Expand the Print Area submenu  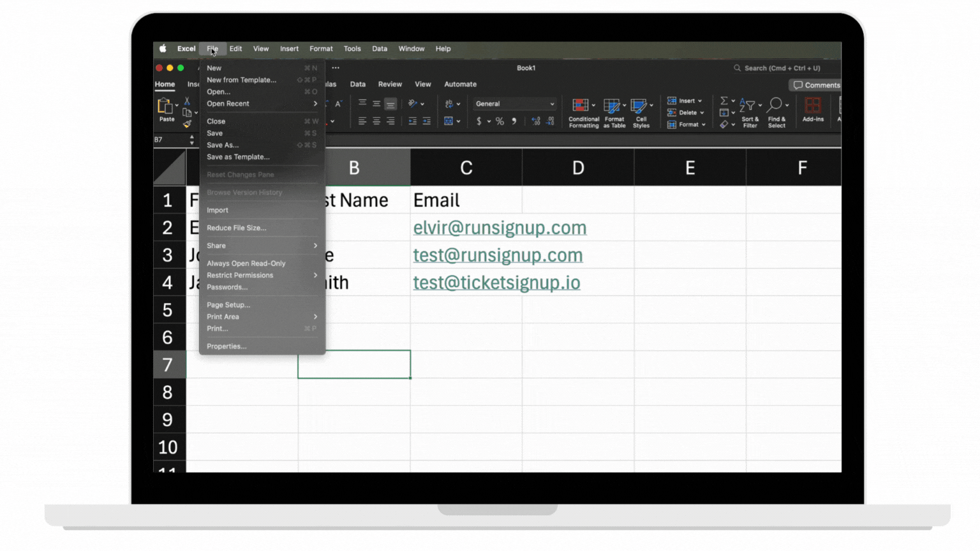coord(262,316)
